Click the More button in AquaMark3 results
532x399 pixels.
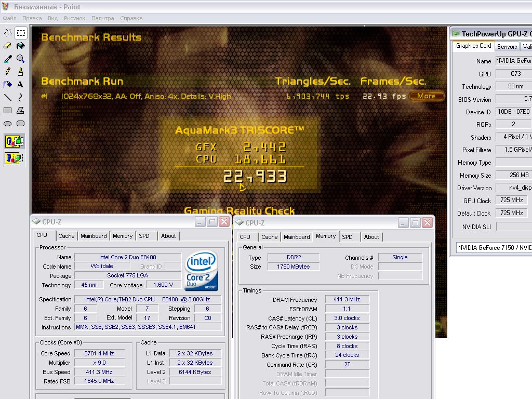pos(427,96)
